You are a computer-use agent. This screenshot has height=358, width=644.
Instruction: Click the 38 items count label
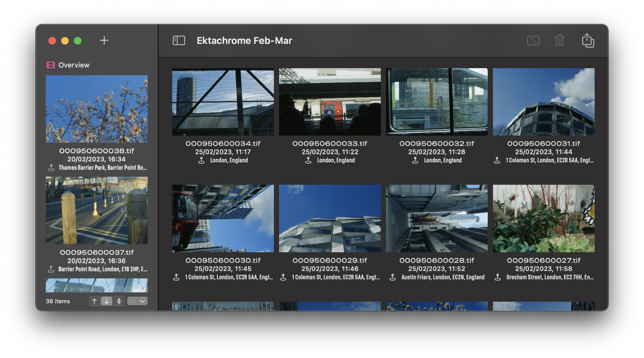(58, 301)
